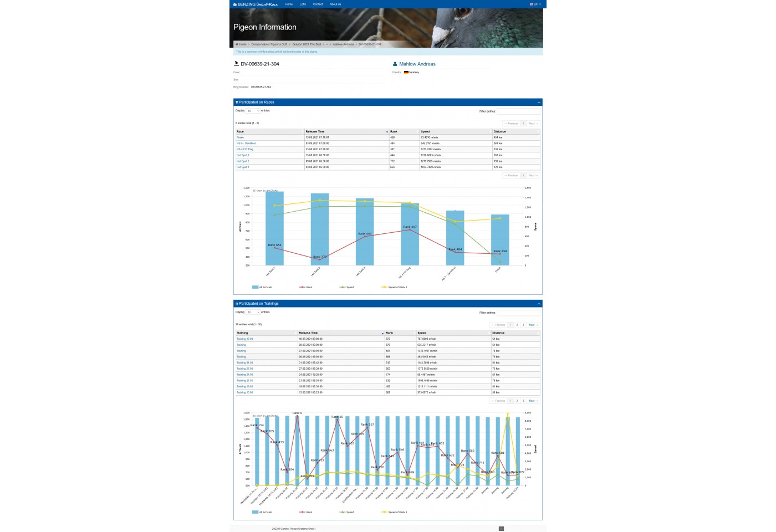Open the Hot Spot 3 race link
776x532 pixels.
[x=243, y=155]
